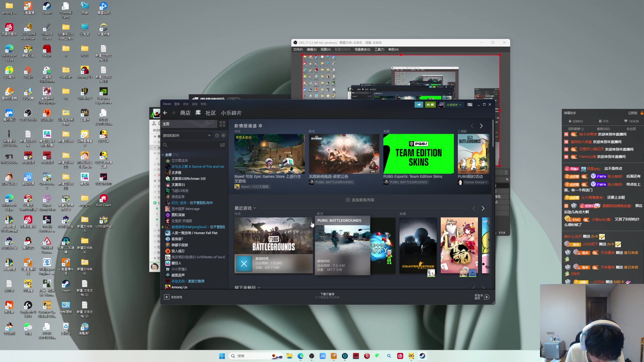
Task: Open the Biped Epic Games news thumbnail
Action: coord(269,154)
